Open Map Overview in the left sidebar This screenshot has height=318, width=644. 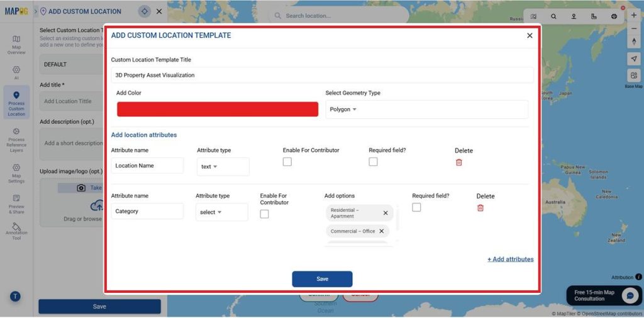16,45
